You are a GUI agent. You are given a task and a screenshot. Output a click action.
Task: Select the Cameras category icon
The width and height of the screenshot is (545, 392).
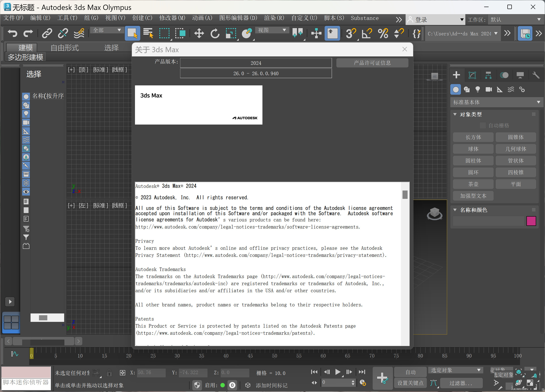pyautogui.click(x=489, y=90)
